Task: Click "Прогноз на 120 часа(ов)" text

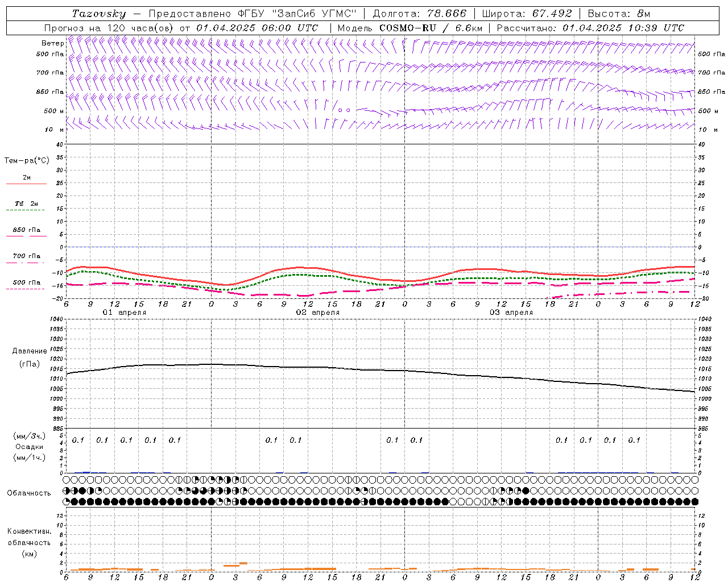Action: pos(109,28)
